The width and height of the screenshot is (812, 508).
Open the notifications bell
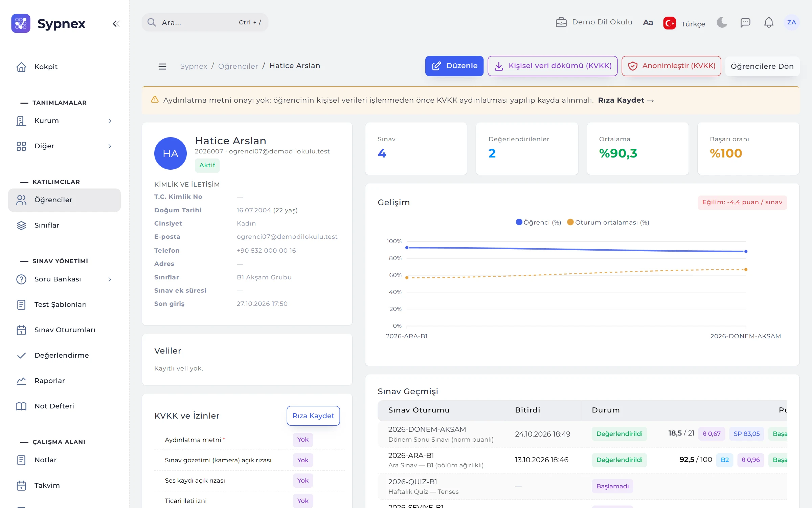click(769, 22)
